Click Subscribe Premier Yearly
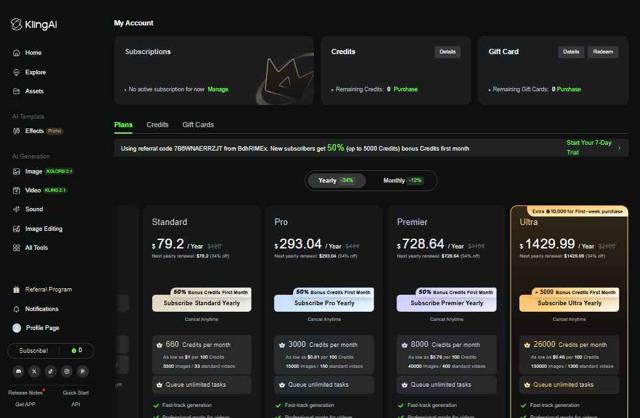 pyautogui.click(x=447, y=303)
